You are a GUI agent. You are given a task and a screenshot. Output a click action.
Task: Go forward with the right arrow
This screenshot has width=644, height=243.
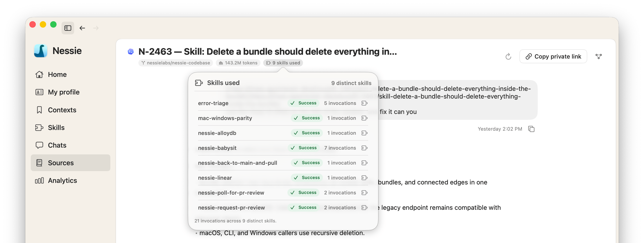[96, 28]
